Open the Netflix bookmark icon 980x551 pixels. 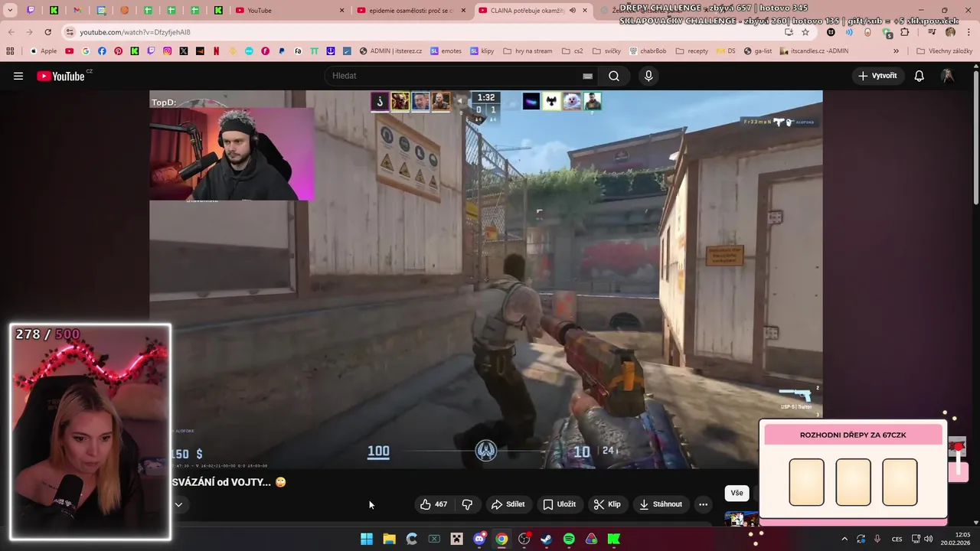[x=216, y=51]
